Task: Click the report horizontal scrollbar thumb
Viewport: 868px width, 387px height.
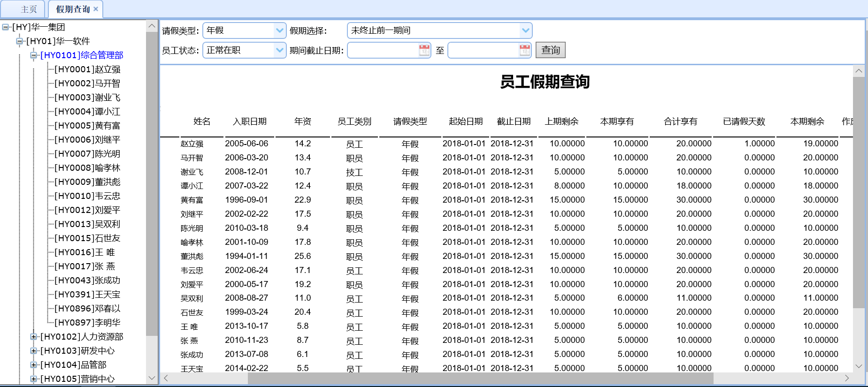Action: [x=480, y=378]
